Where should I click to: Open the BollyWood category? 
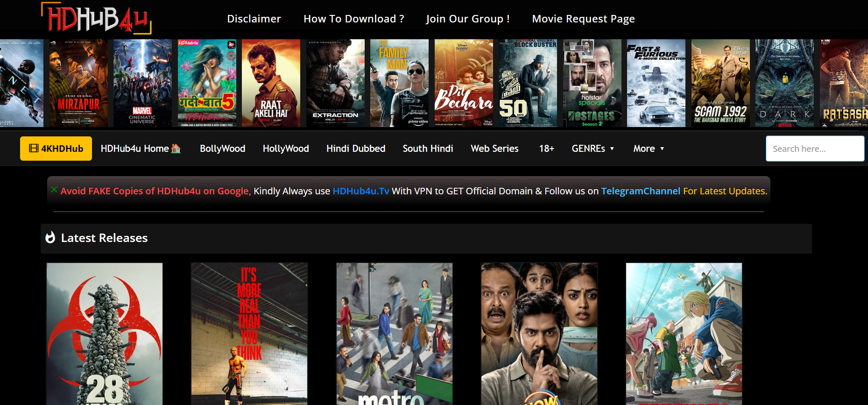(223, 149)
